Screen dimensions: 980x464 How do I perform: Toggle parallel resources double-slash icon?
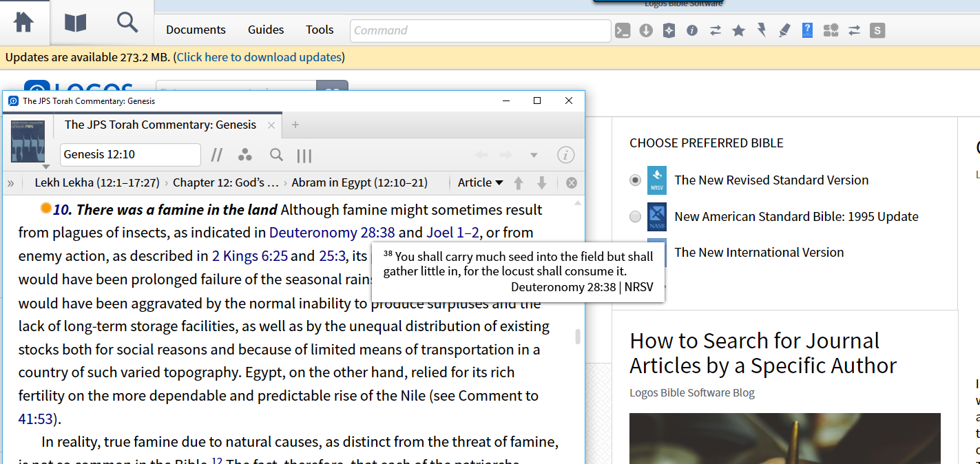tap(217, 155)
